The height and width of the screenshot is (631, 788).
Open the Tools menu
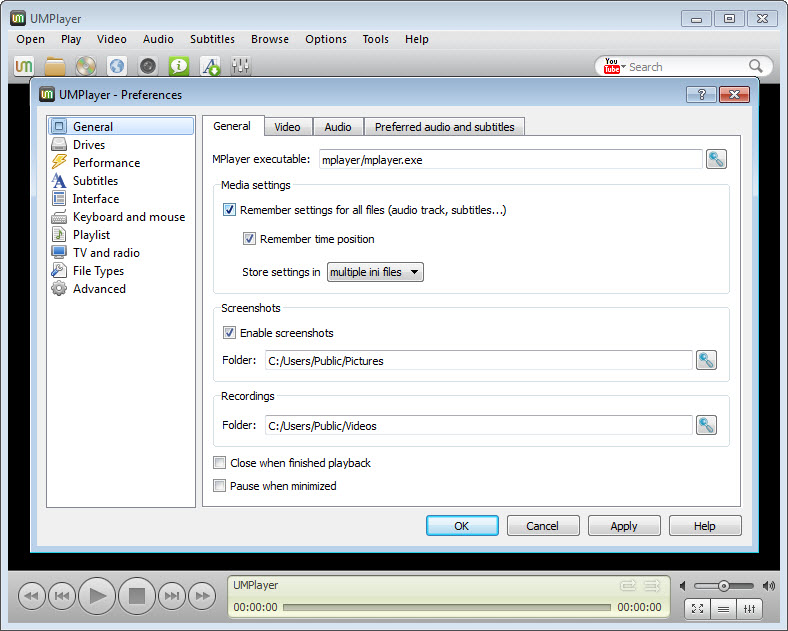(375, 39)
